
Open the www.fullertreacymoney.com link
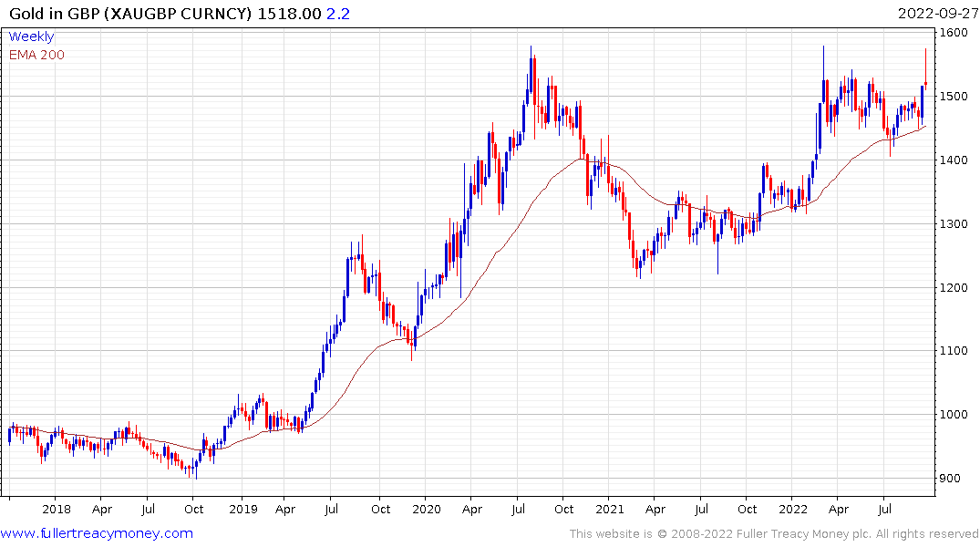(x=97, y=533)
